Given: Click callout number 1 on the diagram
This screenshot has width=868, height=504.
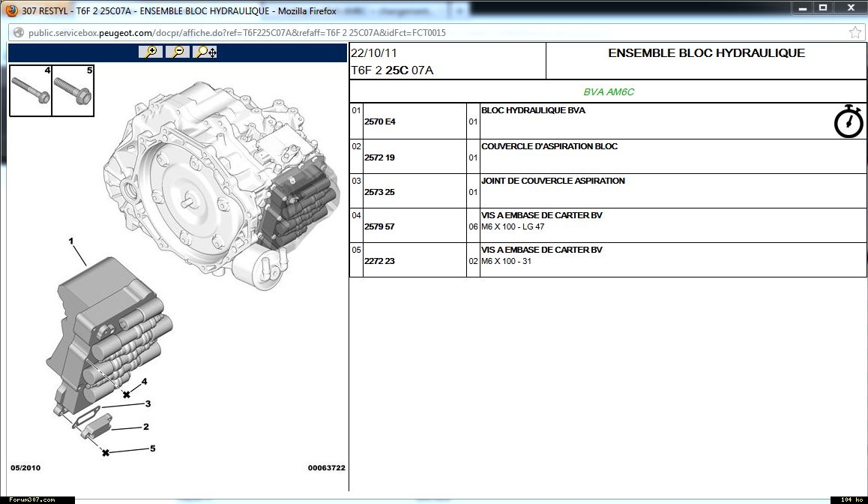Looking at the screenshot, I should [71, 241].
